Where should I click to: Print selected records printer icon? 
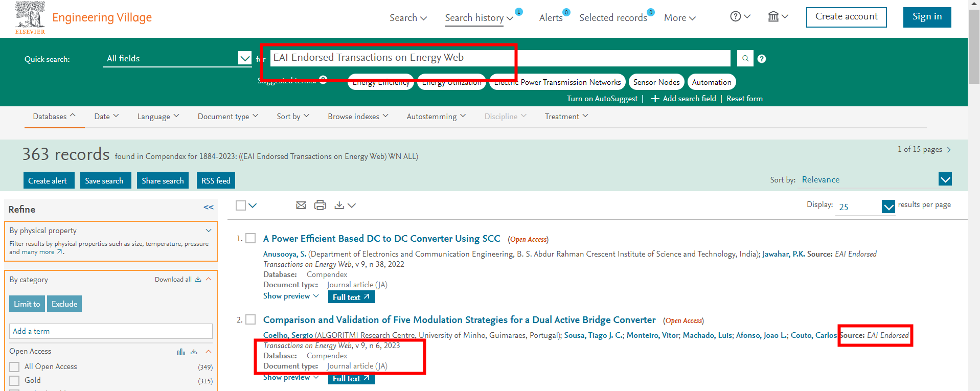tap(320, 205)
